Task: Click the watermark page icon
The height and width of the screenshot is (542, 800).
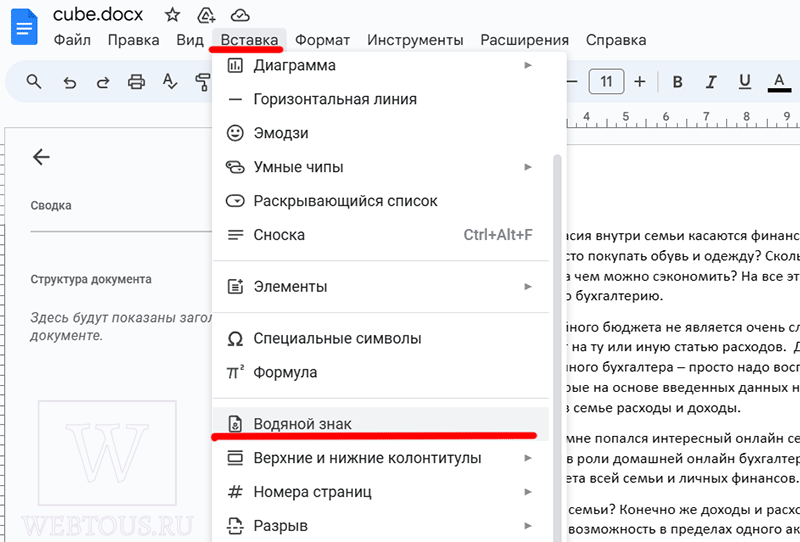Action: coord(235,424)
